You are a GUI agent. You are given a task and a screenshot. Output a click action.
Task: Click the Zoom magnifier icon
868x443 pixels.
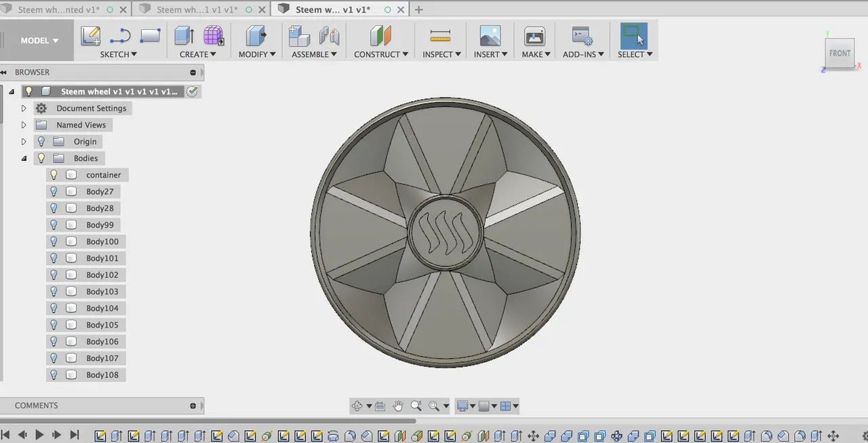(x=416, y=406)
